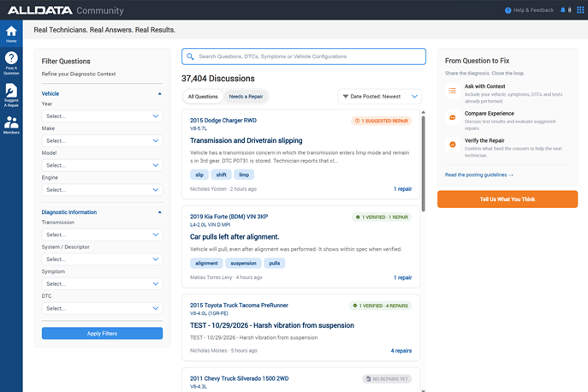Click author Nicholas Moises text
This screenshot has width=588, height=392.
click(209, 351)
